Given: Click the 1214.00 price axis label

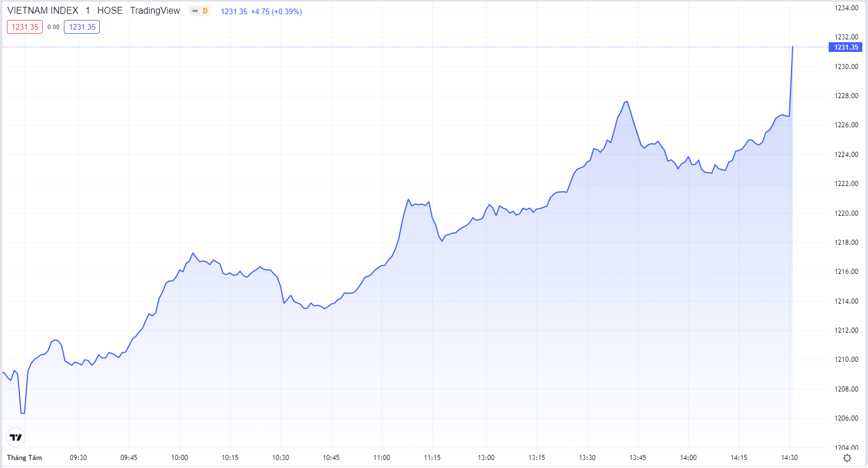Looking at the screenshot, I should (x=846, y=301).
